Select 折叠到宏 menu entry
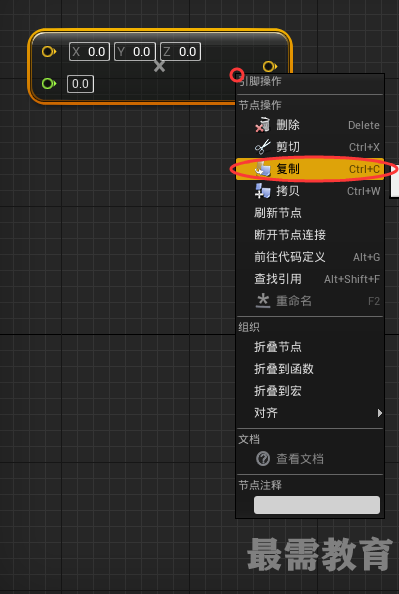 (310, 391)
